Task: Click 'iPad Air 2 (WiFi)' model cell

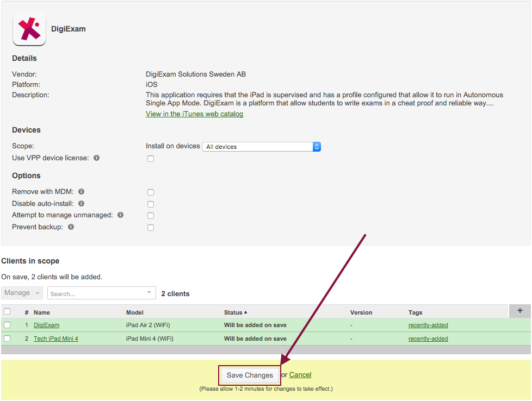Action: (148, 325)
